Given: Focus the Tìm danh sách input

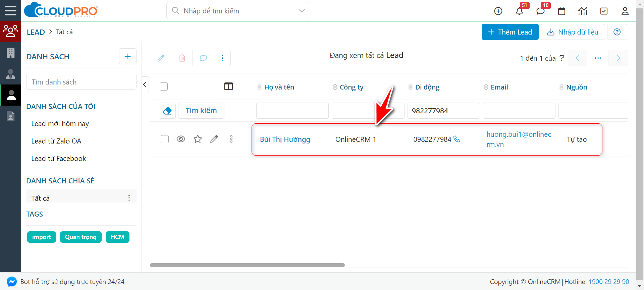Looking at the screenshot, I should (x=81, y=82).
